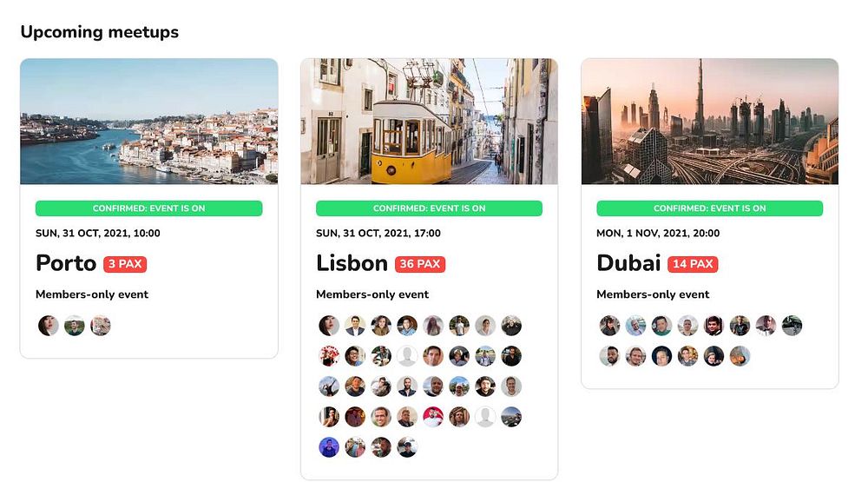The image size is (868, 482).
Task: Open the Lisbon yellow tram photo
Action: click(x=429, y=122)
